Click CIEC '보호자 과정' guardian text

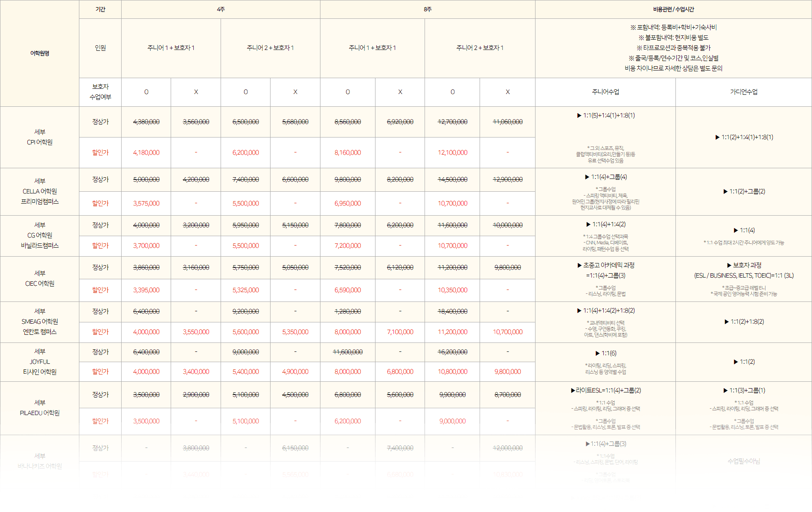point(744,265)
